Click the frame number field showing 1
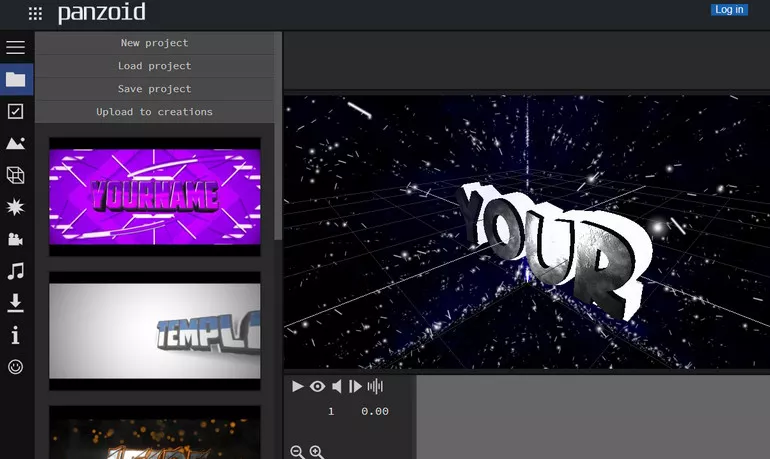The height and width of the screenshot is (459, 770). [331, 411]
